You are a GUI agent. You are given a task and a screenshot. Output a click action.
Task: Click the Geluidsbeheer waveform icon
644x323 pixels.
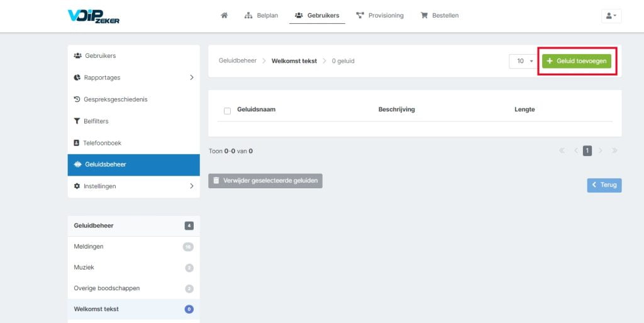click(77, 164)
